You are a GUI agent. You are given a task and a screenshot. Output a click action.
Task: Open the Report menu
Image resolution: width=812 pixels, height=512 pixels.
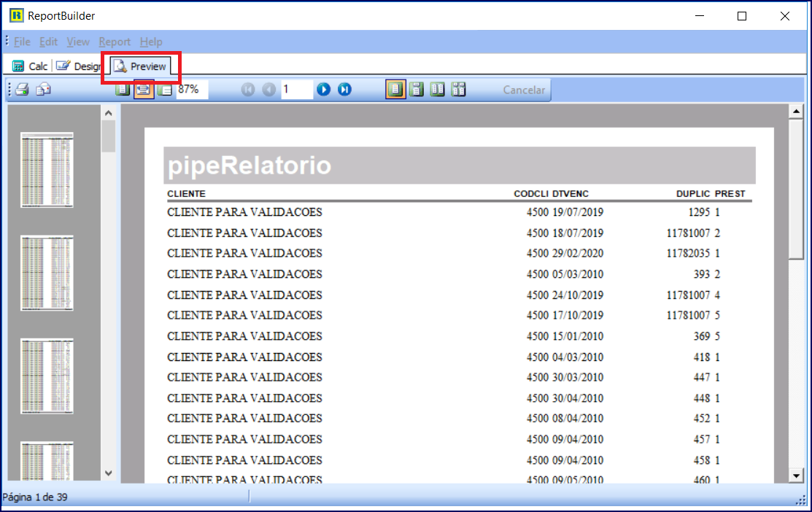pos(115,42)
